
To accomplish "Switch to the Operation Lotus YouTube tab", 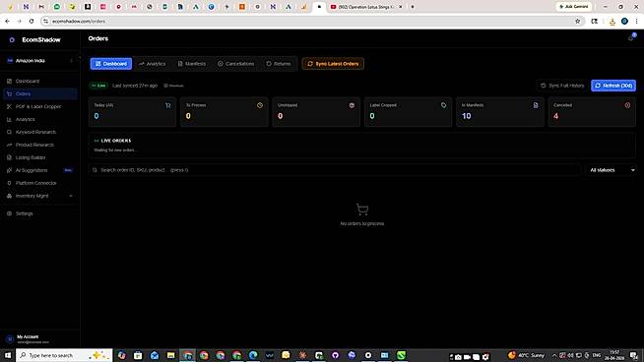I will pos(365,7).
